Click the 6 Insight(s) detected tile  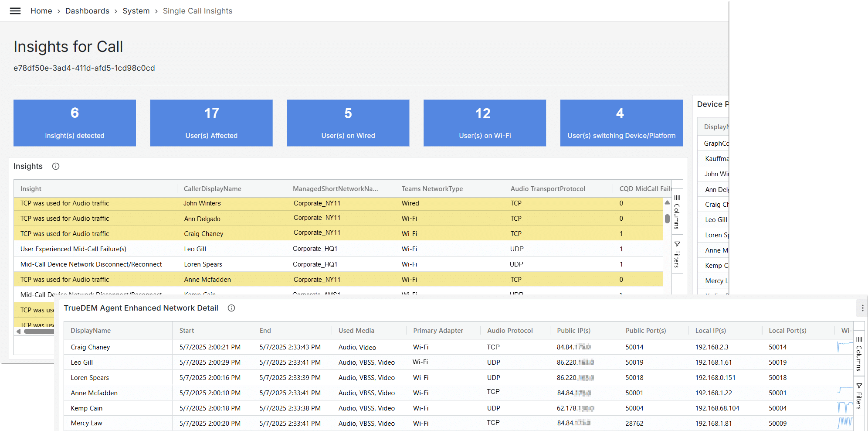(75, 123)
